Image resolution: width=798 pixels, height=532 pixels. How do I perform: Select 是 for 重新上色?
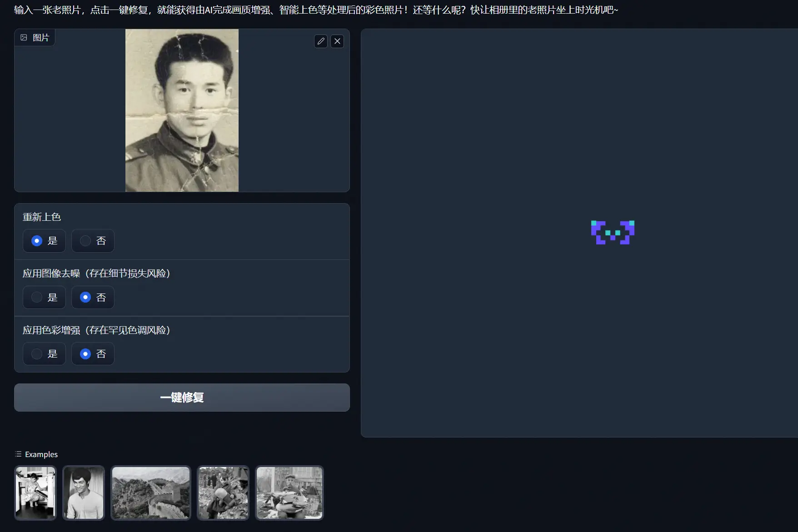click(x=37, y=241)
